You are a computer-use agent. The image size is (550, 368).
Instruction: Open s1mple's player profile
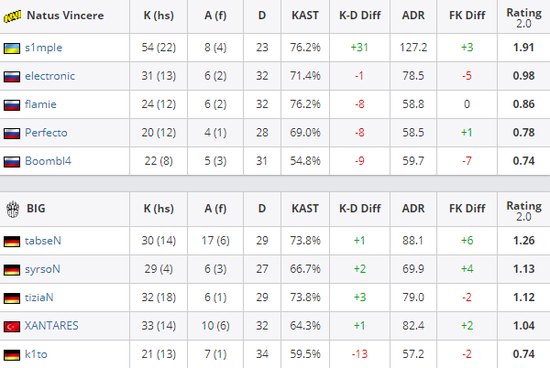pos(43,48)
